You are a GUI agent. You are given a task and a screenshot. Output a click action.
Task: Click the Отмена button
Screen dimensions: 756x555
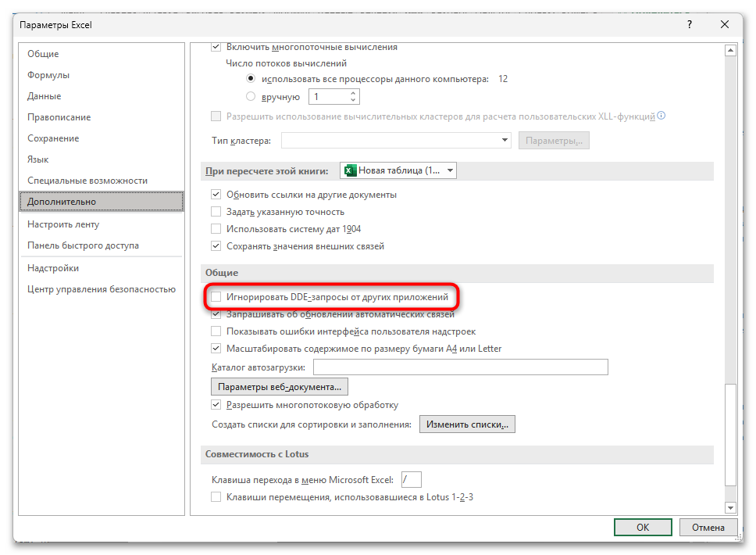point(708,527)
